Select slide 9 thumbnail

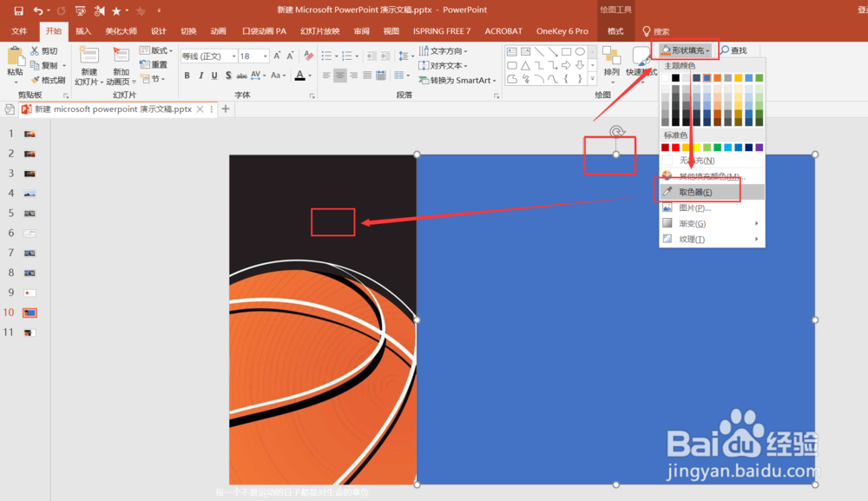click(x=30, y=293)
